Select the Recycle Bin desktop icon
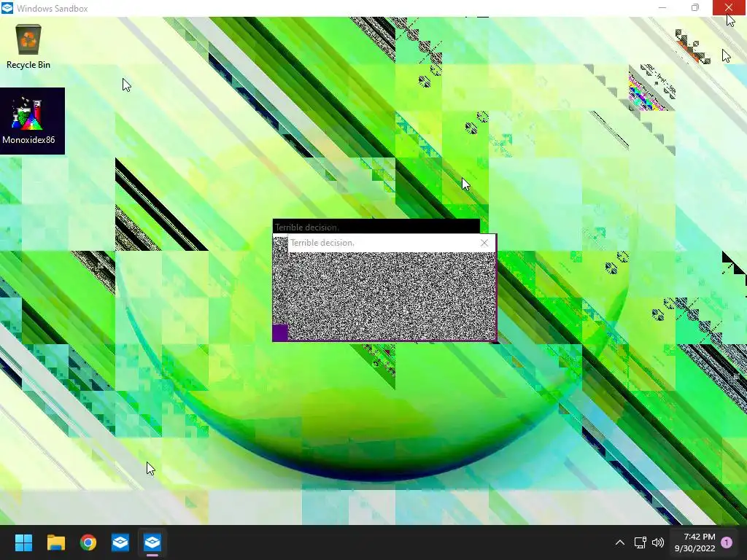This screenshot has width=747, height=560. 28,47
